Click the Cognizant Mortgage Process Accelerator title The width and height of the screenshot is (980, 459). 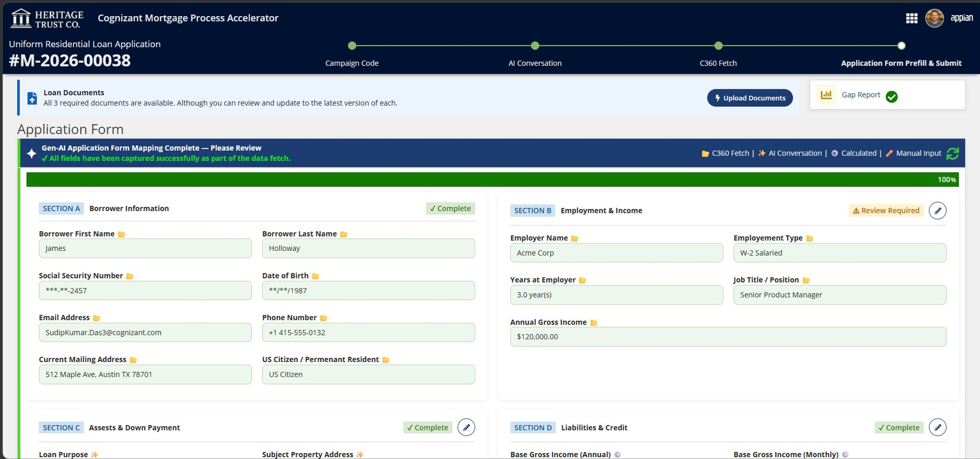tap(188, 18)
